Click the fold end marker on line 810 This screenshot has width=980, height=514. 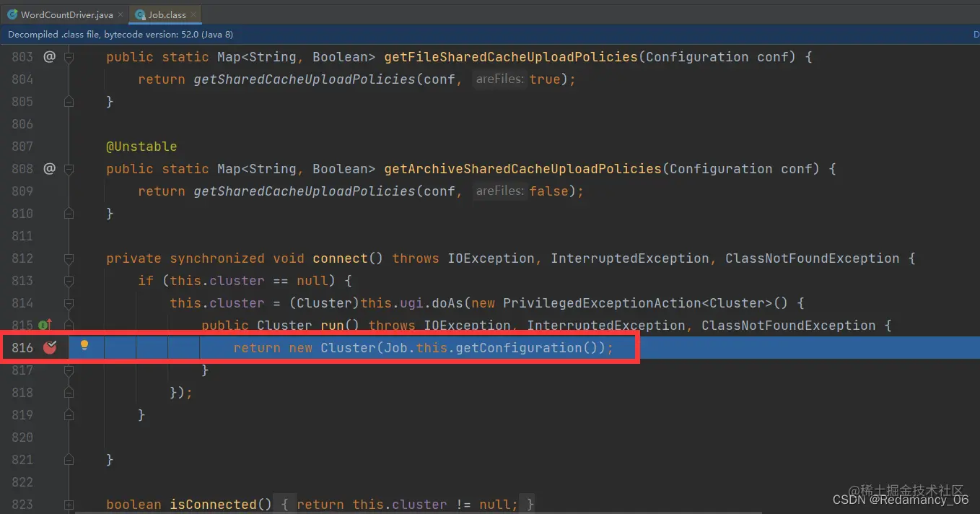(69, 214)
